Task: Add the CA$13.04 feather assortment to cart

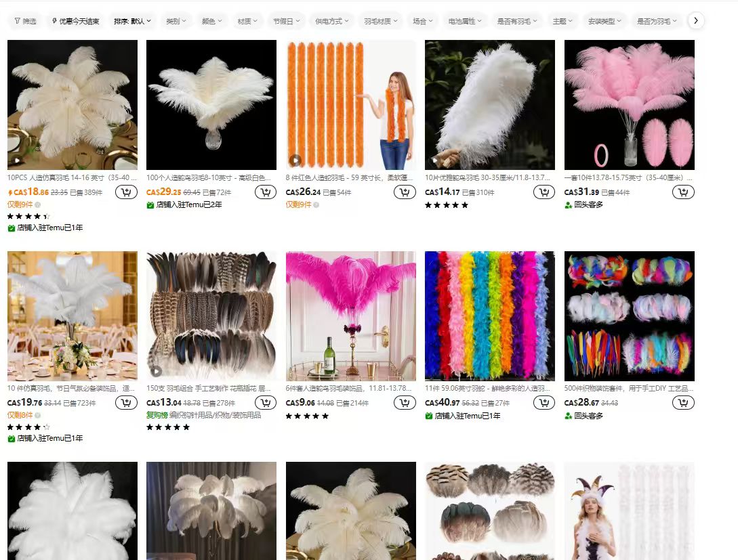Action: click(266, 402)
